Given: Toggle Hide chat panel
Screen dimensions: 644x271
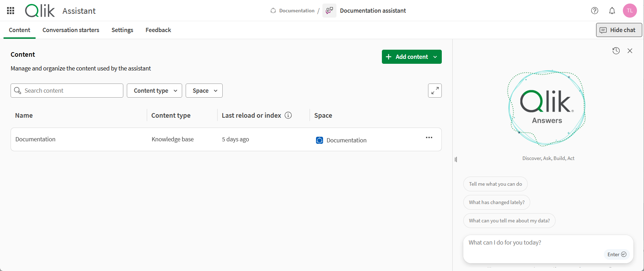Looking at the screenshot, I should click(x=619, y=30).
